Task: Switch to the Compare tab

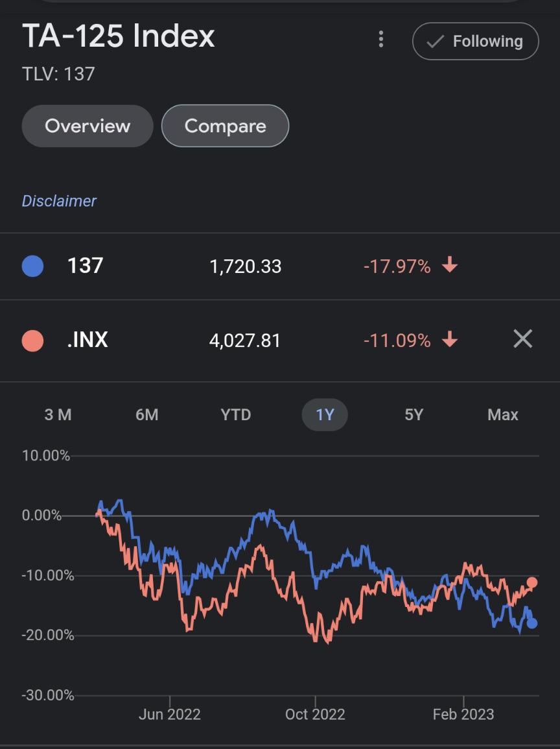Action: [x=226, y=126]
